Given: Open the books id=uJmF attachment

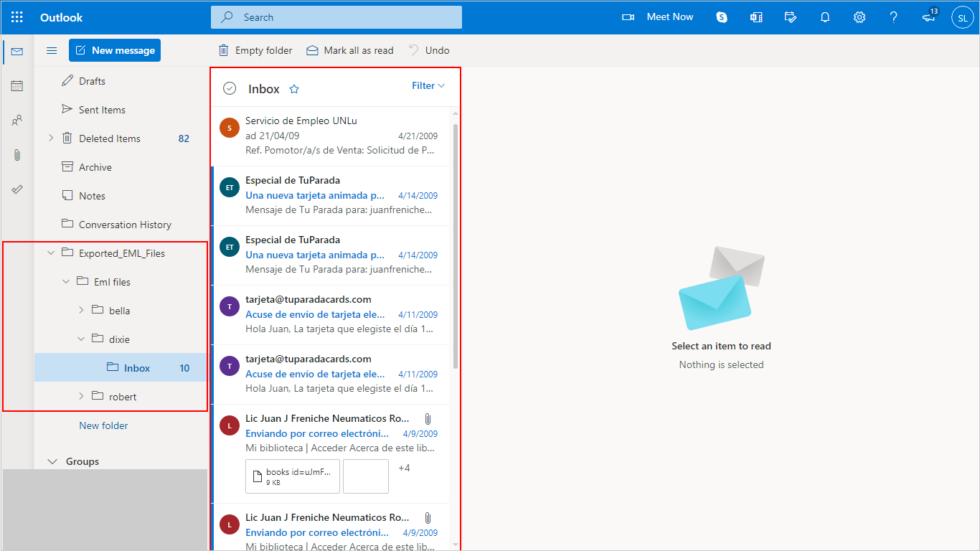Looking at the screenshot, I should (293, 476).
